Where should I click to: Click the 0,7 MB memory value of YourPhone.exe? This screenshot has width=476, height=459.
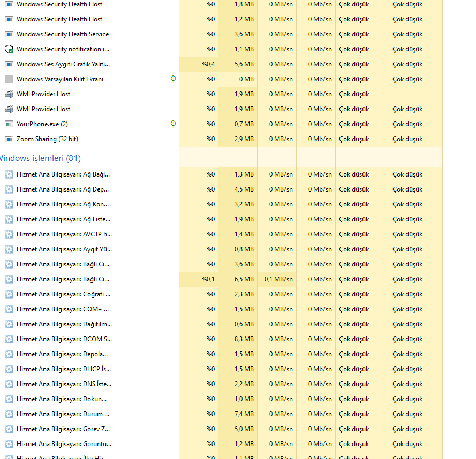click(x=244, y=124)
